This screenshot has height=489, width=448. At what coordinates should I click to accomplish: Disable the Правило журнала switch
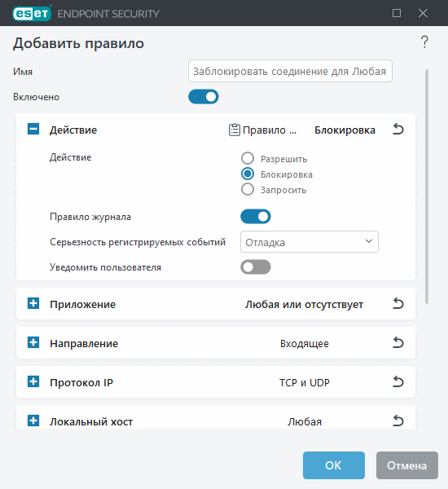(x=255, y=217)
